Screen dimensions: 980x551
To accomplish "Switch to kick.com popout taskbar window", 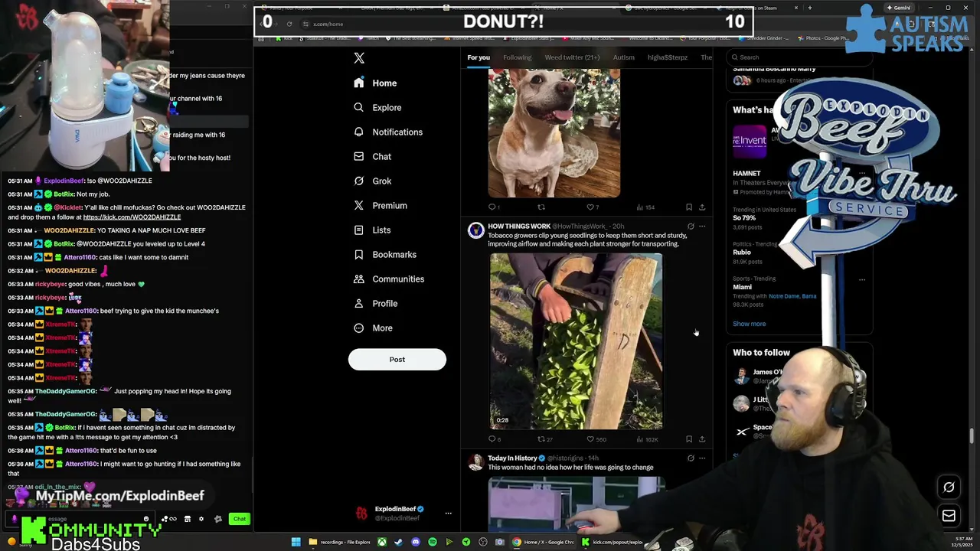I will 612,542.
